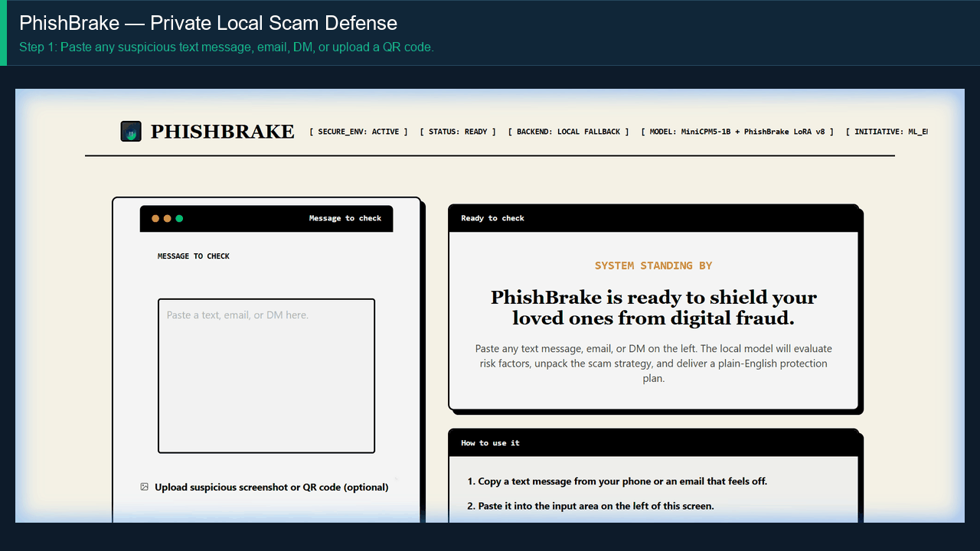980x551 pixels.
Task: Click the 'Message to check' title bar text
Action: 345,218
